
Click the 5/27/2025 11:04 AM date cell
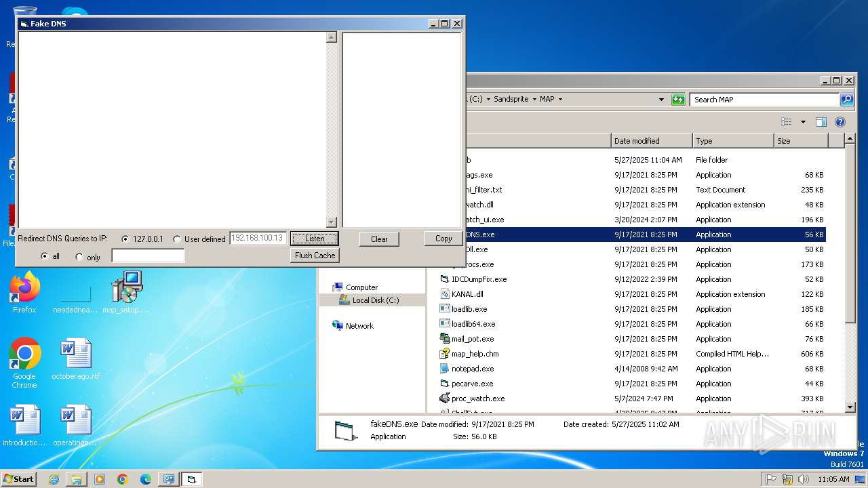648,160
